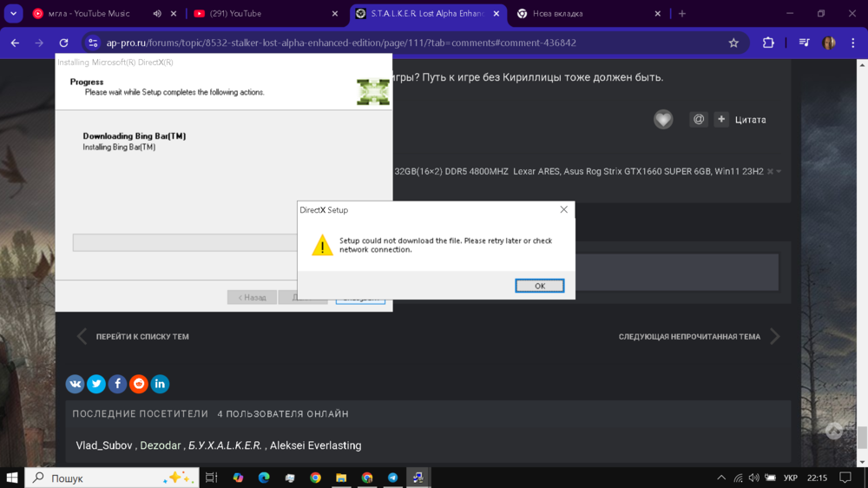Add the post to multi-quote using plus
The height and width of the screenshot is (488, 868).
[x=721, y=119]
